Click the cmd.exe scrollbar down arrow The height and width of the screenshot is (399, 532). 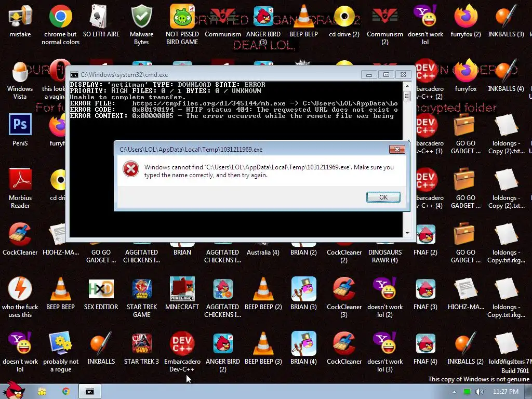point(407,233)
